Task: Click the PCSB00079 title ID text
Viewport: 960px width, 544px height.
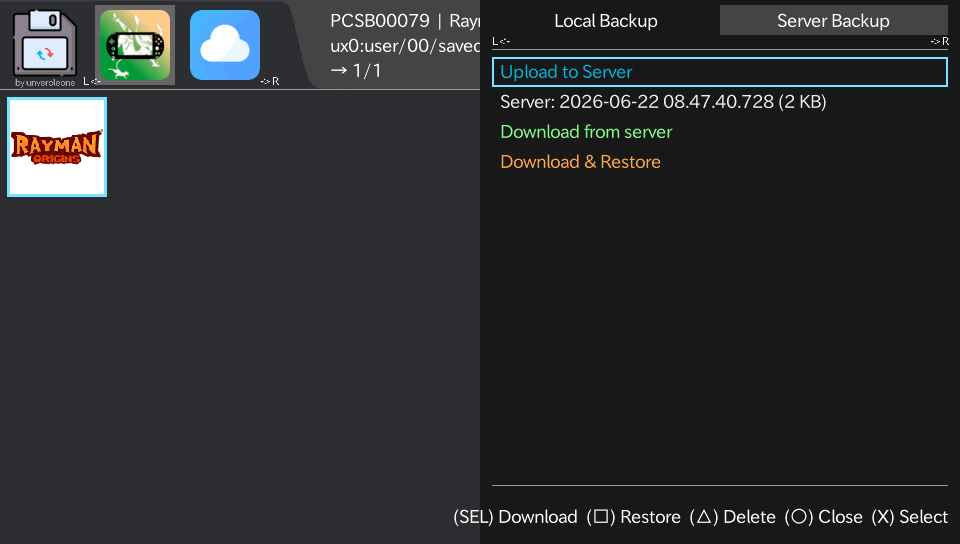Action: (380, 21)
